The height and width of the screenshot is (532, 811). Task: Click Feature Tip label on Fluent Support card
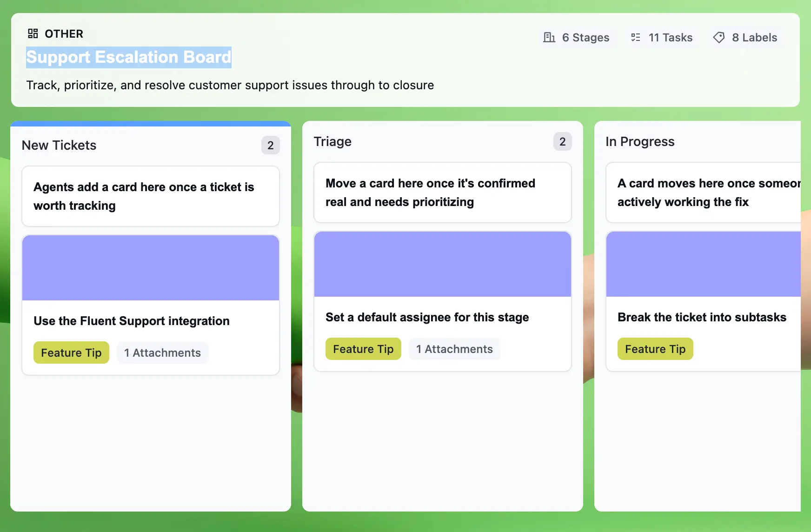[x=71, y=352]
